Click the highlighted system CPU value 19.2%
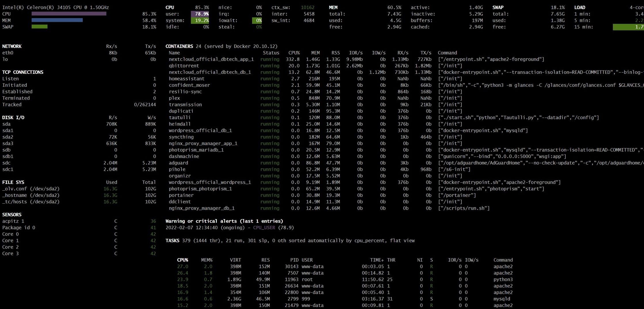 (x=200, y=20)
